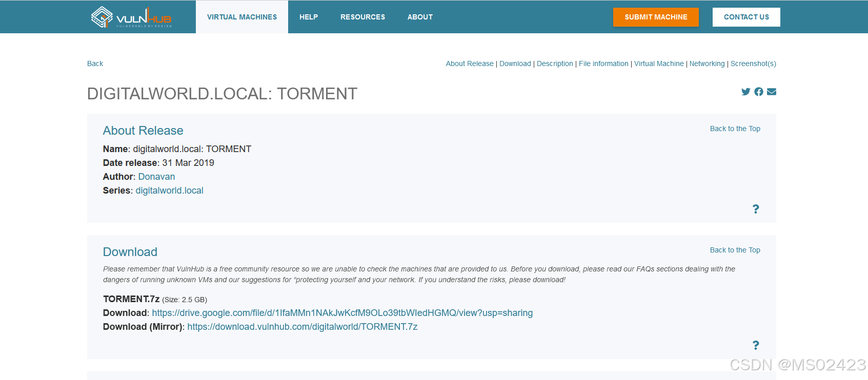Viewport: 868px width, 380px height.
Task: Open the vulnhub mirror download link
Action: [x=302, y=327]
